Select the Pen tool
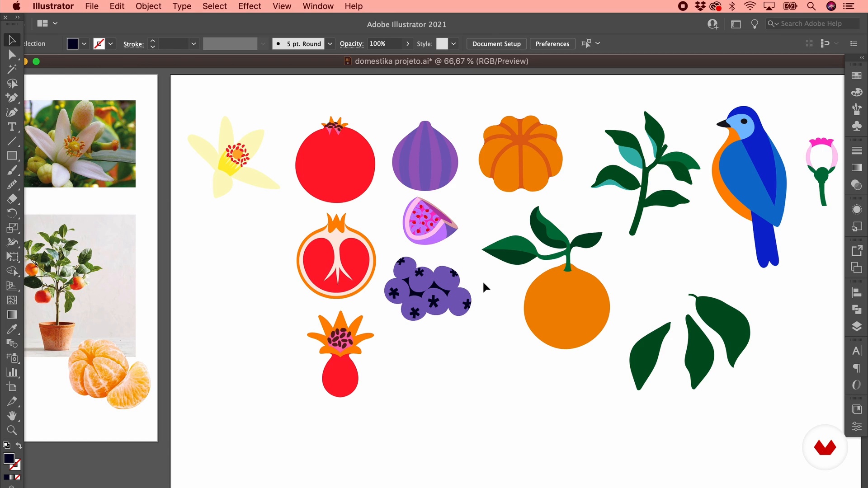 click(x=12, y=98)
